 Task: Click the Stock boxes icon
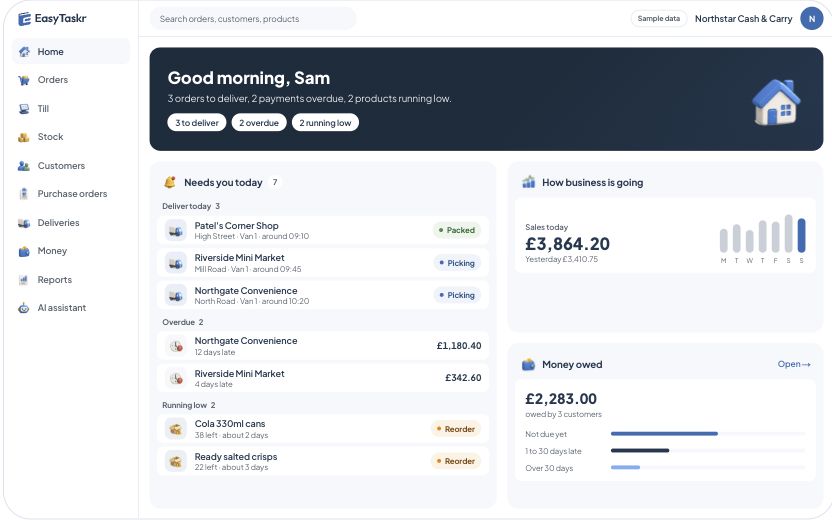click(x=24, y=137)
